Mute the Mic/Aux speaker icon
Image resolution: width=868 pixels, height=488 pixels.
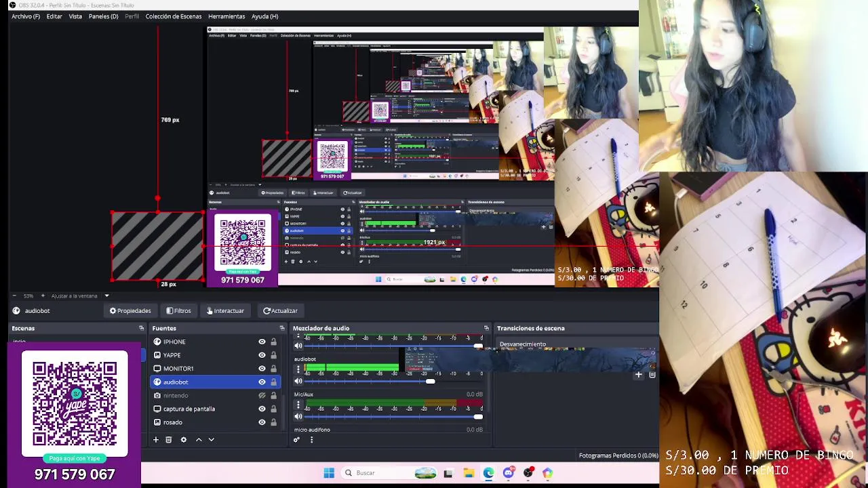point(298,417)
